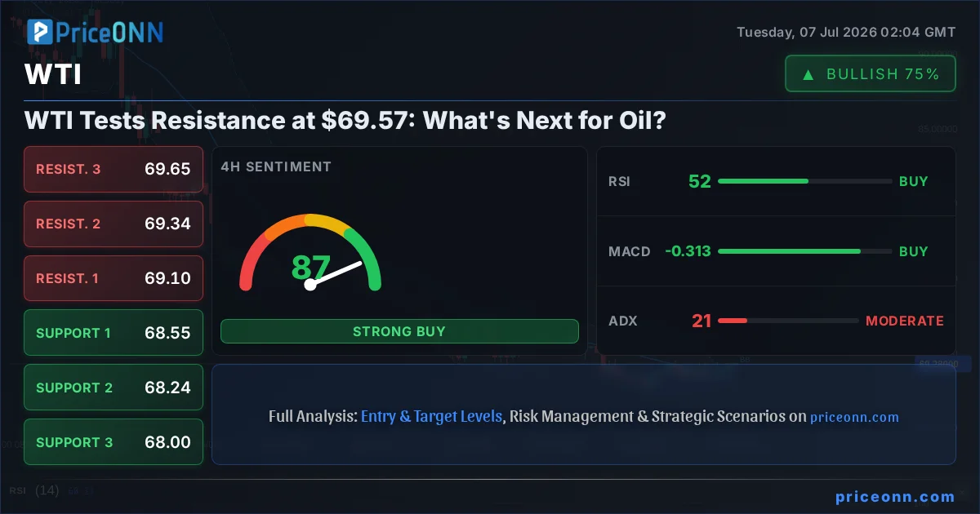
Task: Open the Resist. 2 level 69.34 card
Action: point(114,224)
